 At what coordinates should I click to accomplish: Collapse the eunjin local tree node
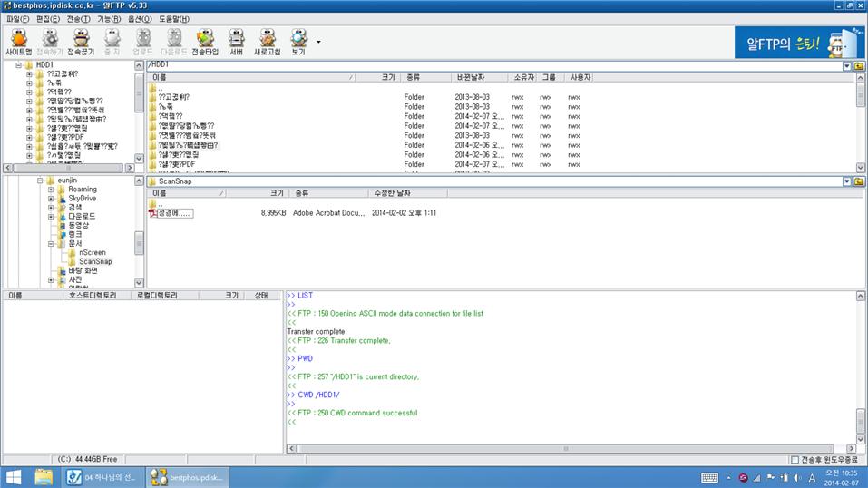[40, 181]
